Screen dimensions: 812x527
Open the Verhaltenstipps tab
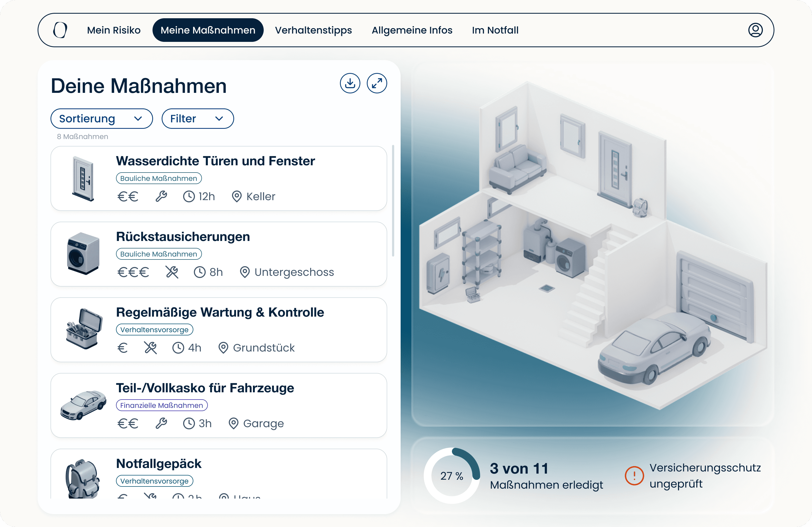coord(313,30)
